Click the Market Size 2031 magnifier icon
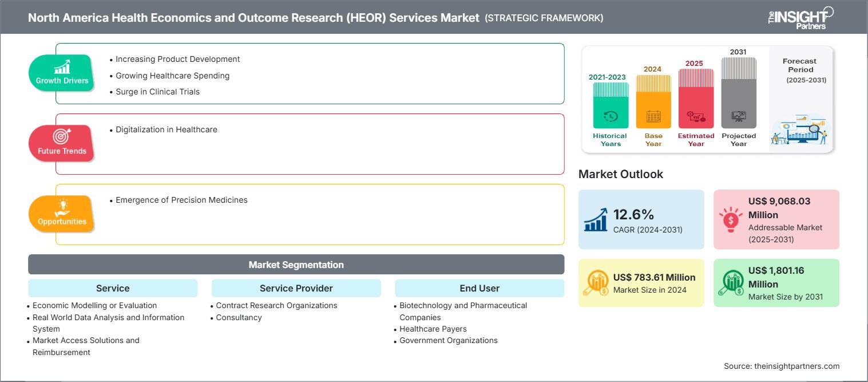The height and width of the screenshot is (382, 868). pyautogui.click(x=731, y=283)
